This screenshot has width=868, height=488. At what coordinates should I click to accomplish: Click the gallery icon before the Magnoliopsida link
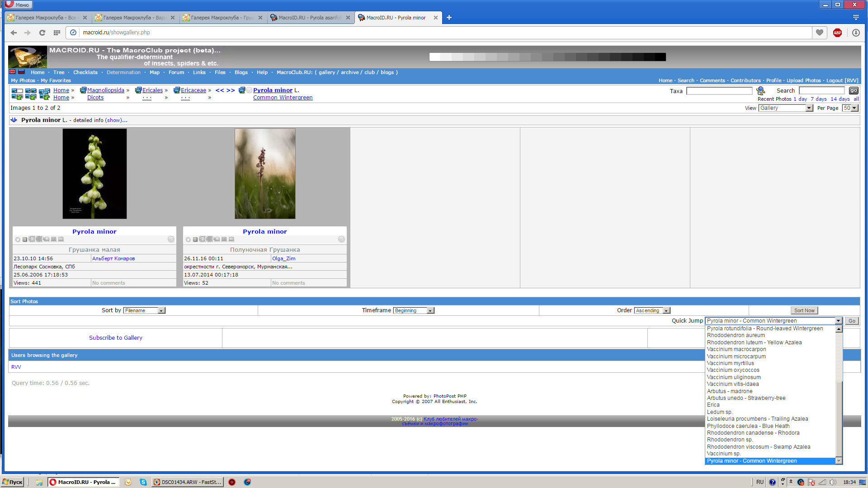(83, 90)
